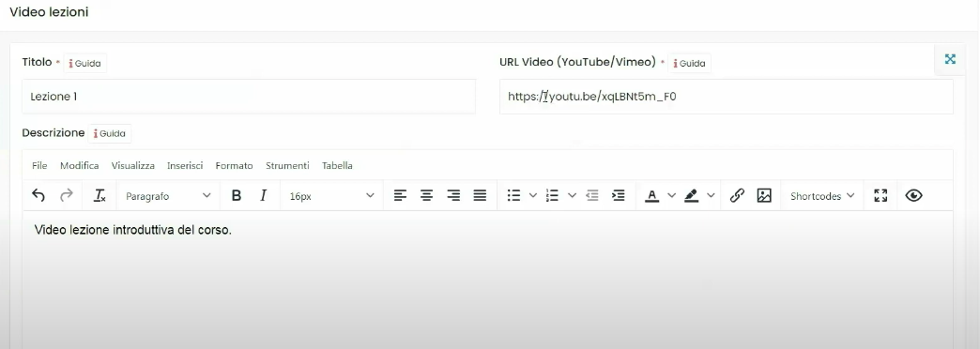Undo the last edit in editor

pos(38,196)
